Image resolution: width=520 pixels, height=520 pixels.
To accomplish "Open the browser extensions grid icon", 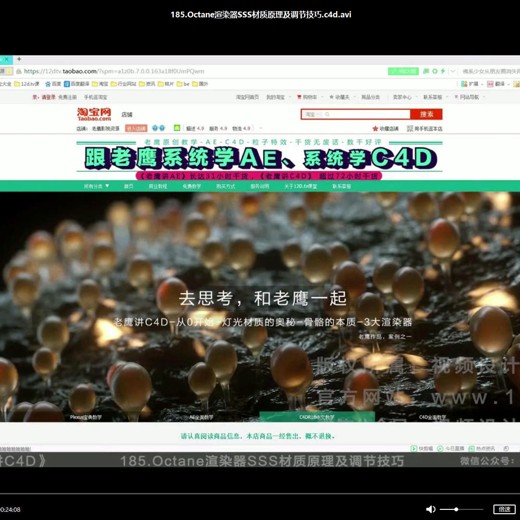I will (x=464, y=84).
